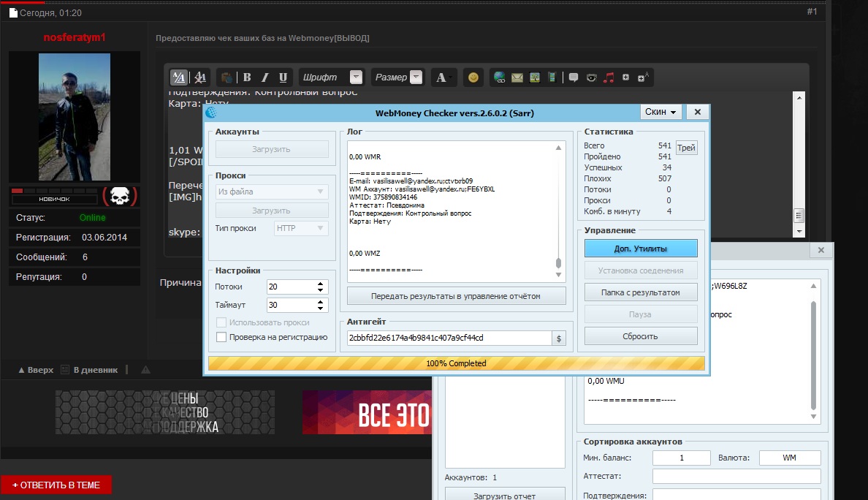The height and width of the screenshot is (500, 868).
Task: Click the $ balance button beside the Антигейт key
Action: point(558,338)
